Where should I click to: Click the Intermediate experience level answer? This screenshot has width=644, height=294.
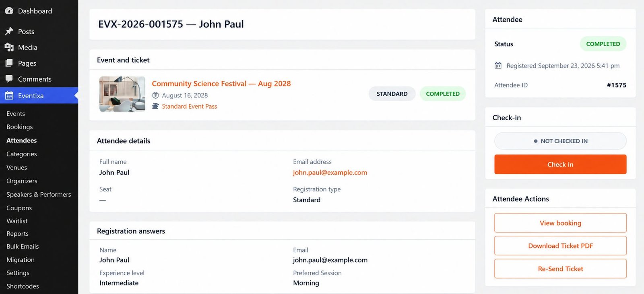tap(119, 283)
